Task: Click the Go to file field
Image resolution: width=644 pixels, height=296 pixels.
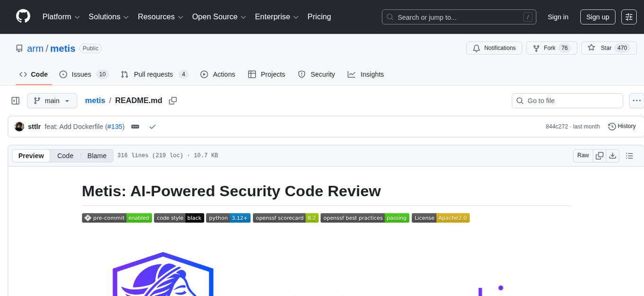Action: click(x=567, y=101)
